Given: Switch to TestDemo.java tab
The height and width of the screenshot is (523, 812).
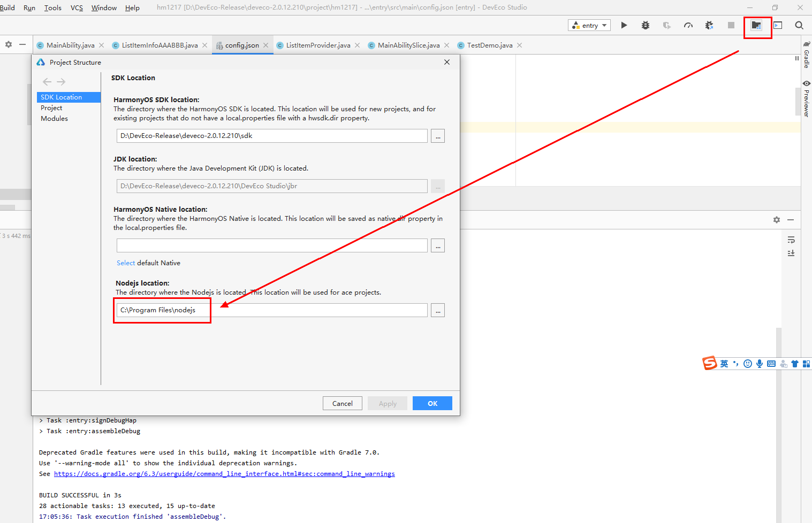Looking at the screenshot, I should point(489,45).
